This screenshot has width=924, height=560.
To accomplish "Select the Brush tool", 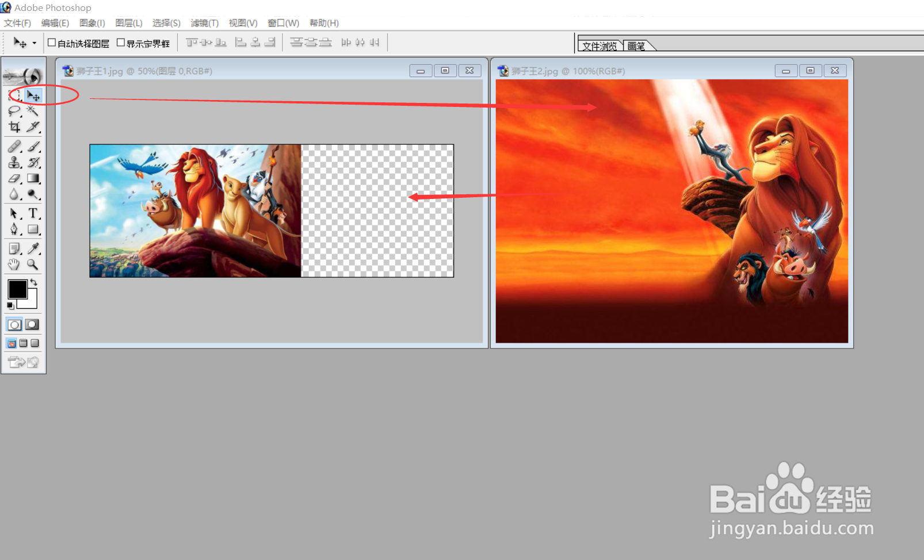I will (33, 147).
